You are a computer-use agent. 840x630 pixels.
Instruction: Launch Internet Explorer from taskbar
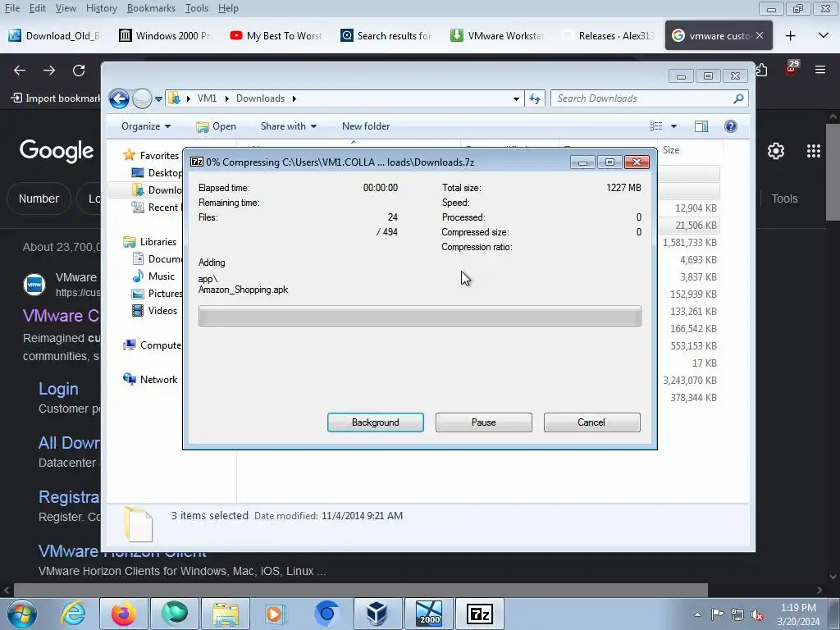(73, 614)
